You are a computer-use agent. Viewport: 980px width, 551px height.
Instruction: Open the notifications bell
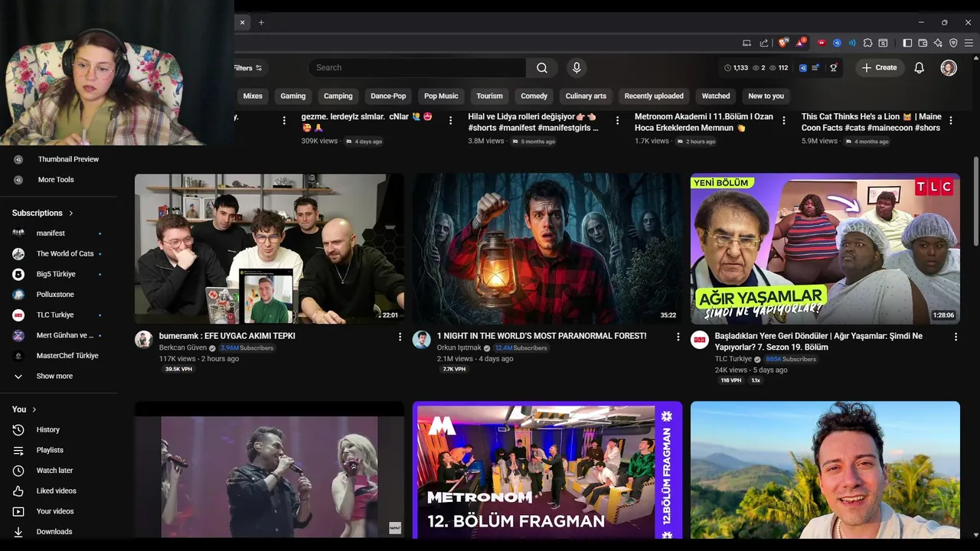coord(919,67)
